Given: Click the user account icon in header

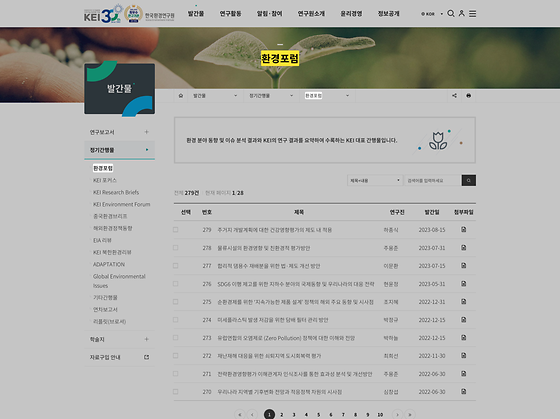Looking at the screenshot, I should [461, 13].
